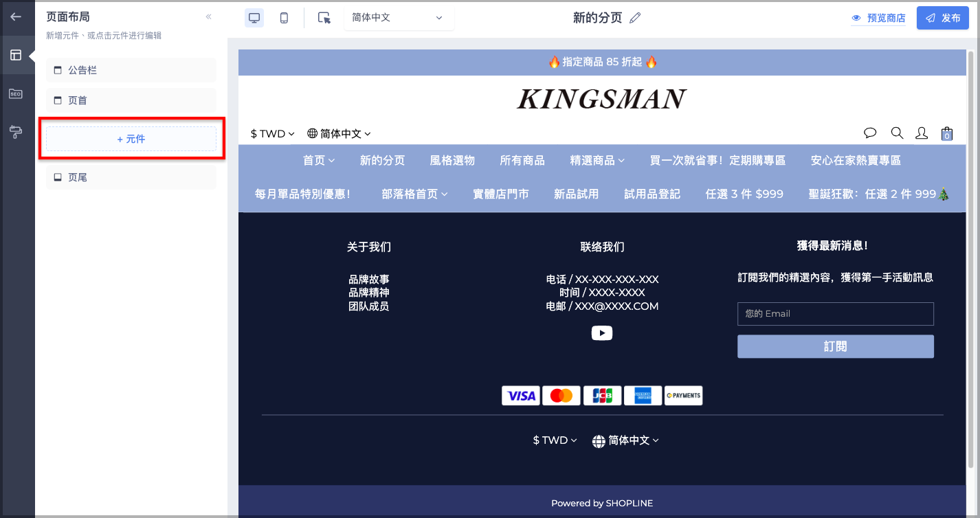
Task: Expand the 精選商品 navigation dropdown
Action: [x=597, y=161]
